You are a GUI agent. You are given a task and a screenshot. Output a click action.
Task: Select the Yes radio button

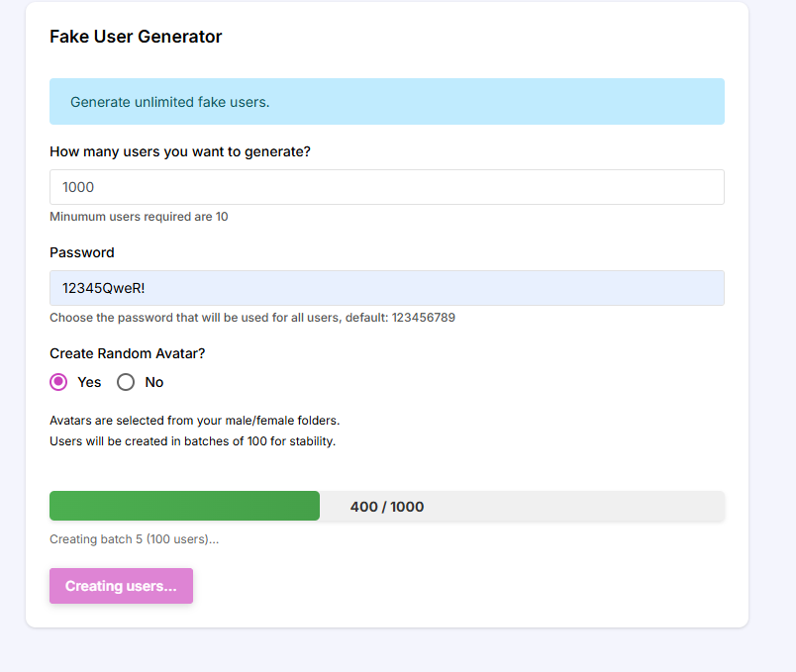click(x=58, y=382)
